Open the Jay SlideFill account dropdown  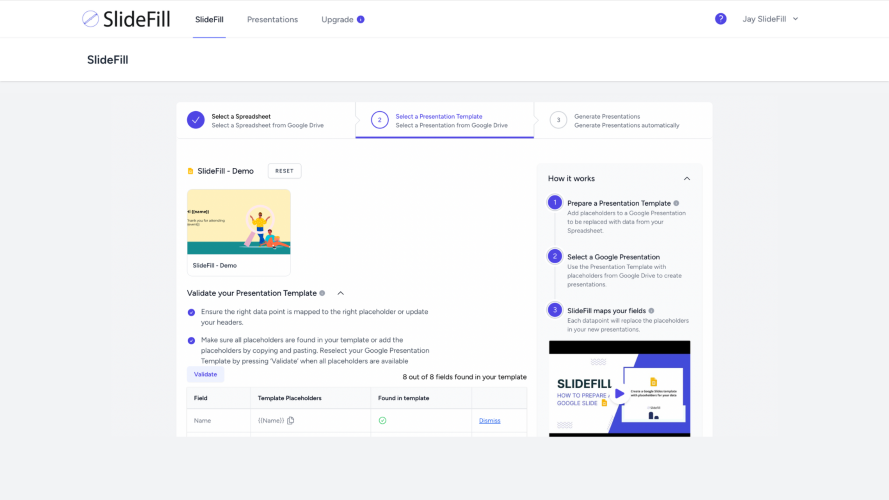click(x=770, y=19)
